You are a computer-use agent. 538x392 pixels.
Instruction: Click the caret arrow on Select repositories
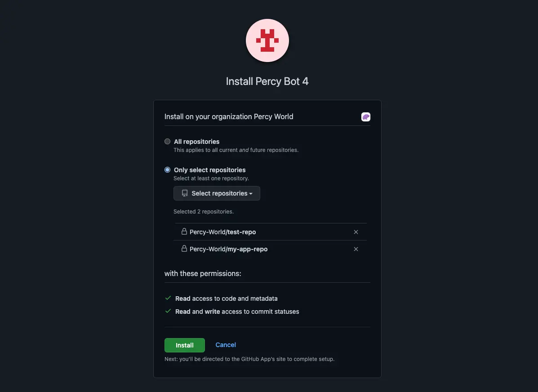point(251,194)
